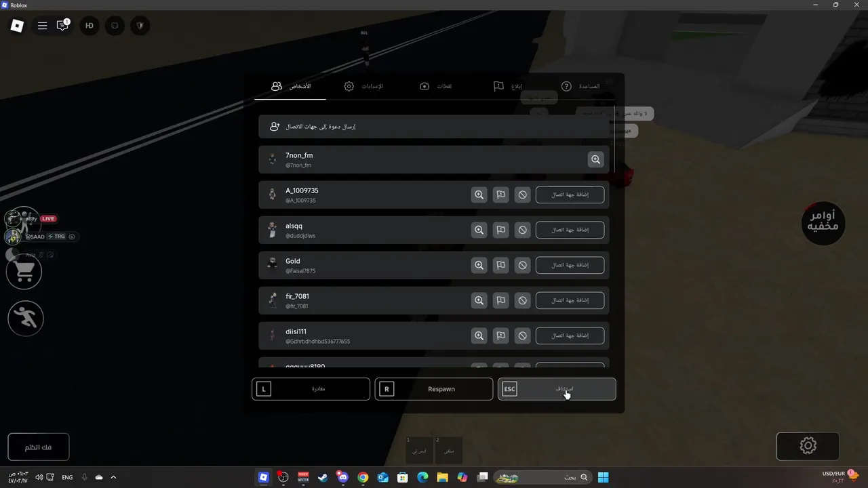
Task: Click the أوامر مخفيه round button
Action: click(x=823, y=223)
